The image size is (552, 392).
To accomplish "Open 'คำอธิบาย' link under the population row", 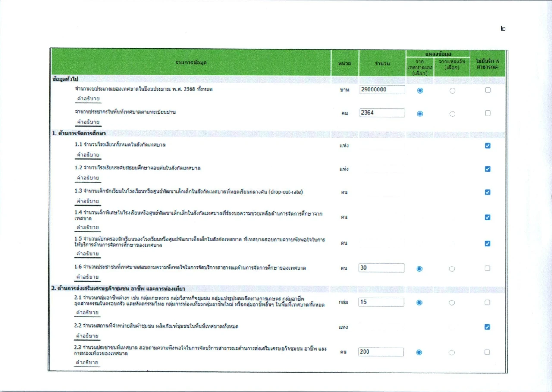I will click(x=88, y=122).
